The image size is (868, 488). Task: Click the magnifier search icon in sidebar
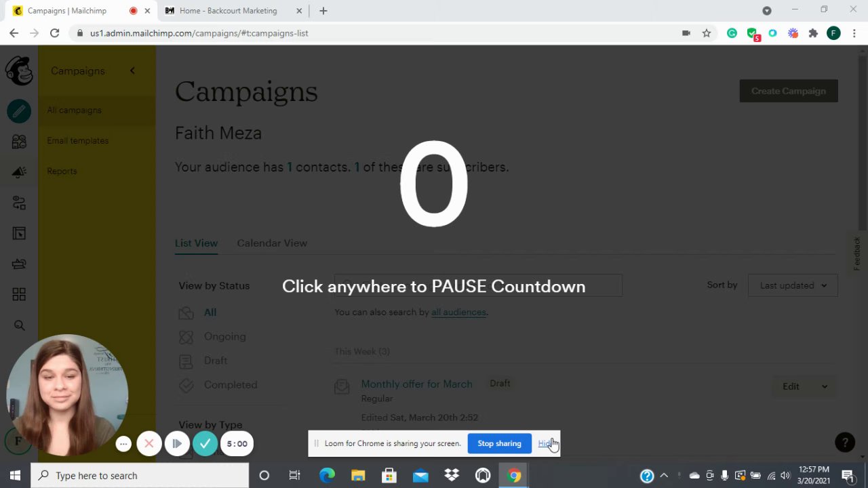[x=19, y=325]
